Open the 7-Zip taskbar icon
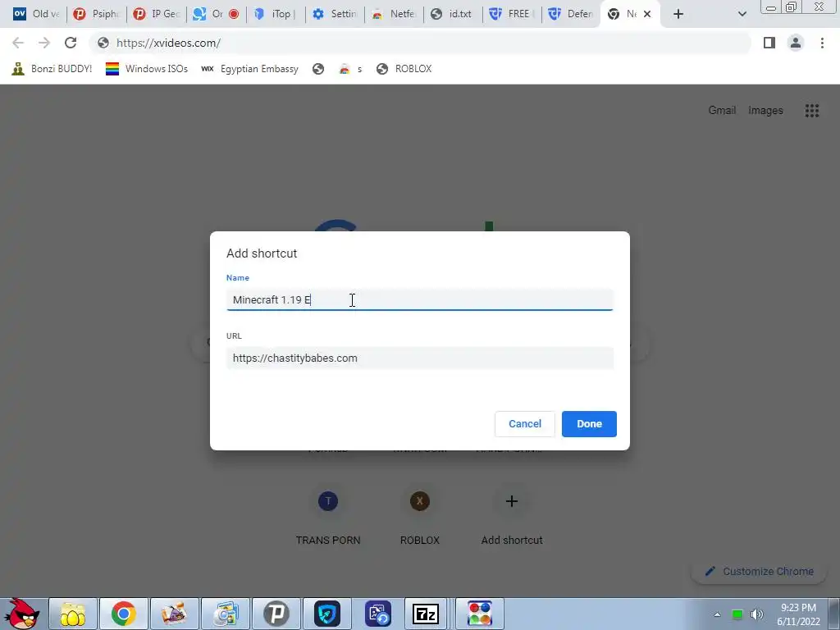Screen dimensions: 840x630 [x=426, y=614]
